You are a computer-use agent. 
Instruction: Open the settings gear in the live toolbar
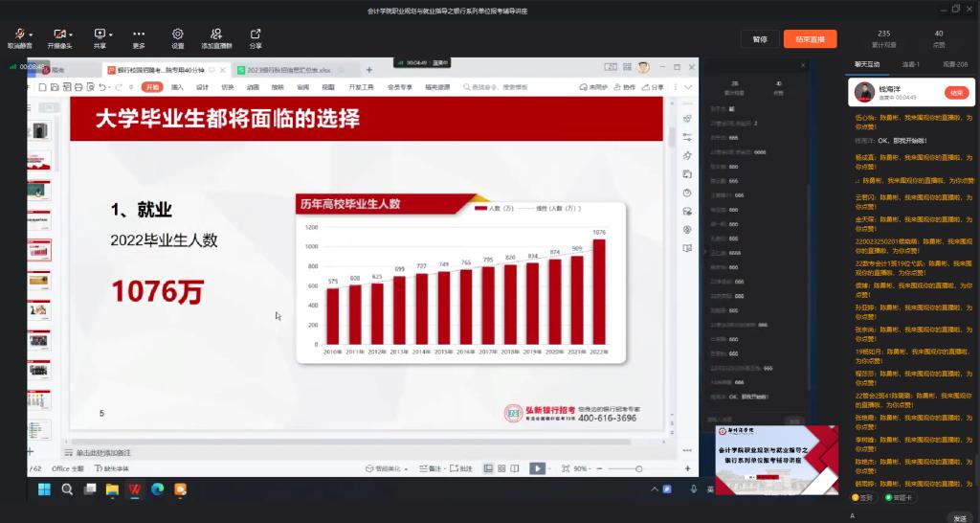coord(177,34)
